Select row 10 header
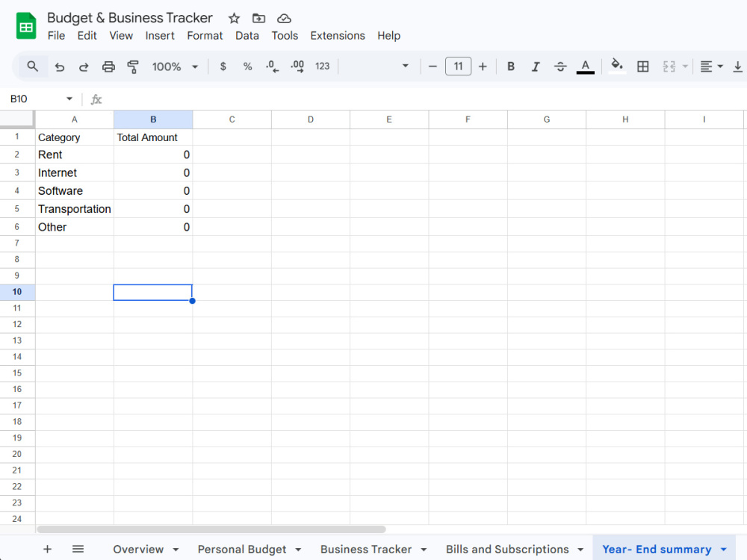Viewport: 747px width, 560px height. (x=17, y=292)
